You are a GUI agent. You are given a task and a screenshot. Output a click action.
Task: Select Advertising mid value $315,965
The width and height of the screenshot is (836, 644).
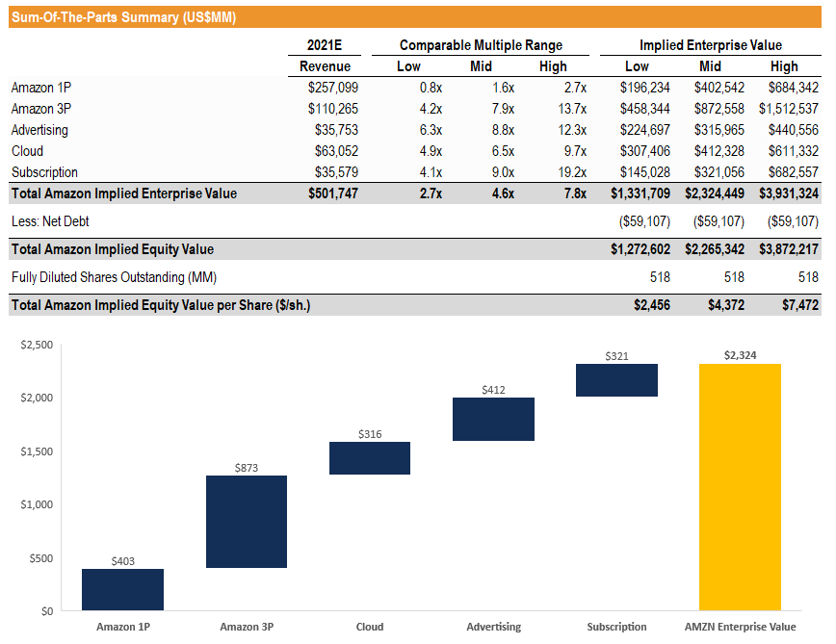[x=718, y=130]
